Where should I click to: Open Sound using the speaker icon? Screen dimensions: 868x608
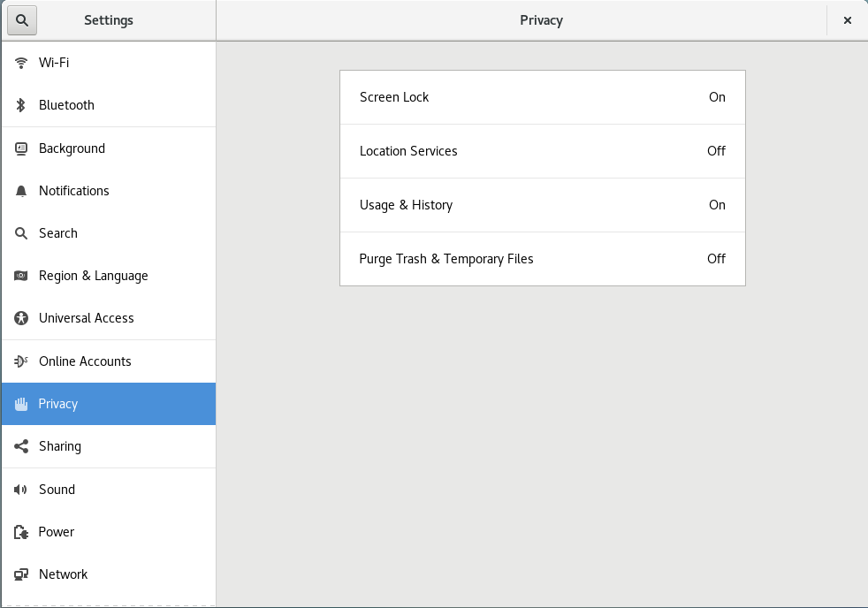point(21,490)
